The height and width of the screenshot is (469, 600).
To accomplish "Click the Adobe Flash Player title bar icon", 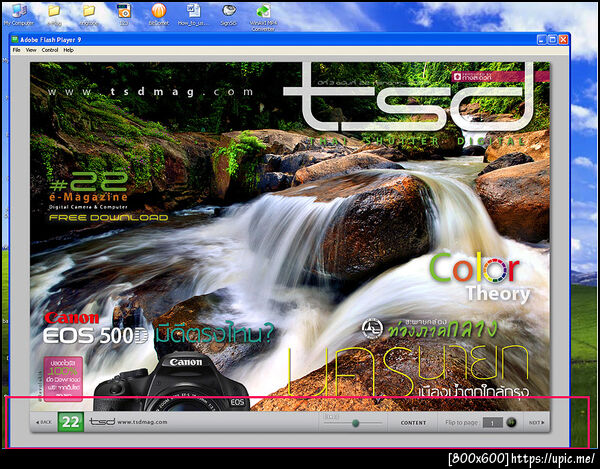I will (x=15, y=39).
